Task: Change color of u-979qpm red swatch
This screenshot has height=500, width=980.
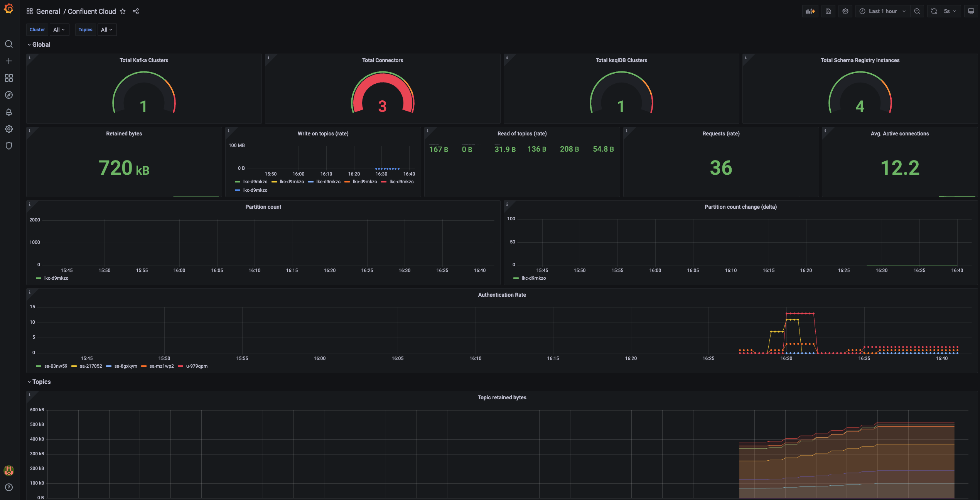Action: (180, 366)
